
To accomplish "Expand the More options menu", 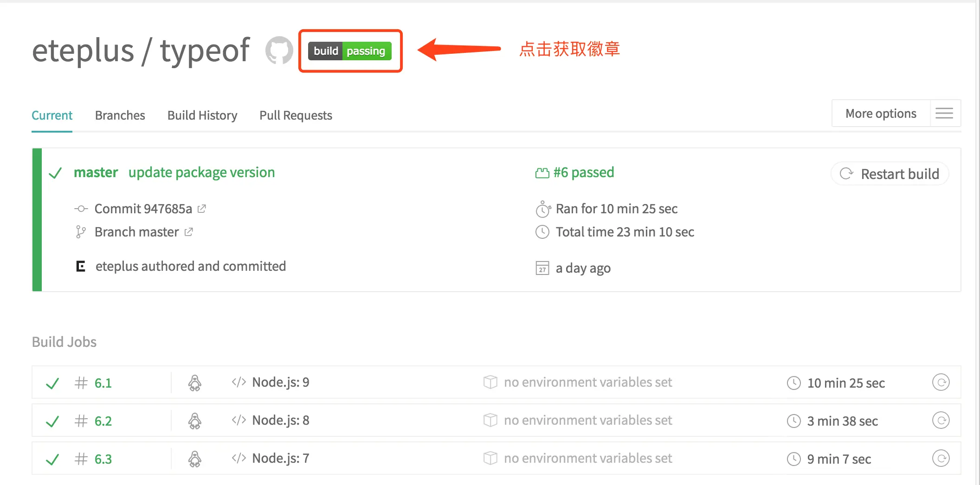I will pyautogui.click(x=880, y=113).
